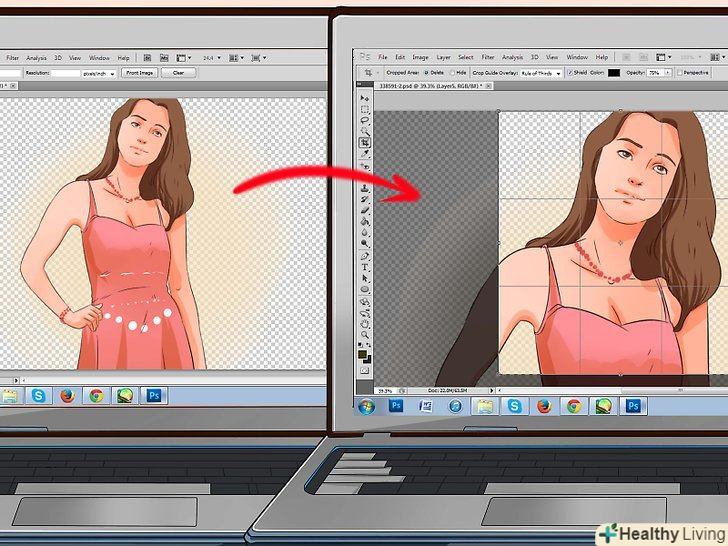Open Firefox from the left taskbar
The width and height of the screenshot is (728, 546).
tap(67, 396)
